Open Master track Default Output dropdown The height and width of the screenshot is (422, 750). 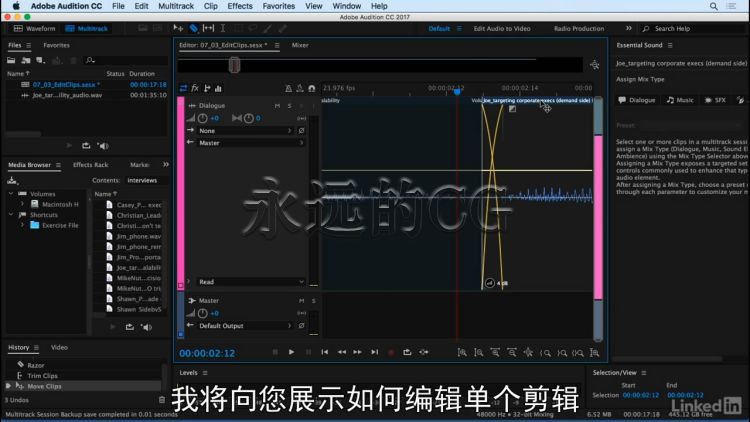pos(244,326)
